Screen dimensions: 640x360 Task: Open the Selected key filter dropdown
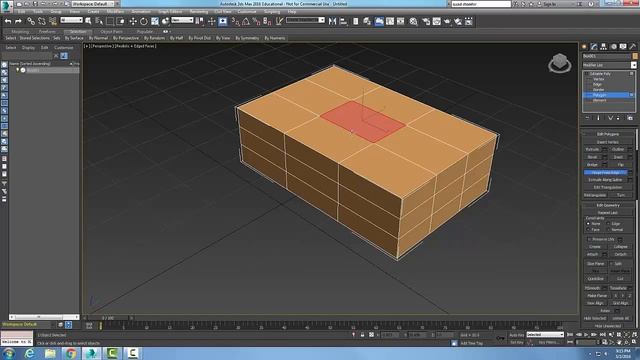click(545, 335)
